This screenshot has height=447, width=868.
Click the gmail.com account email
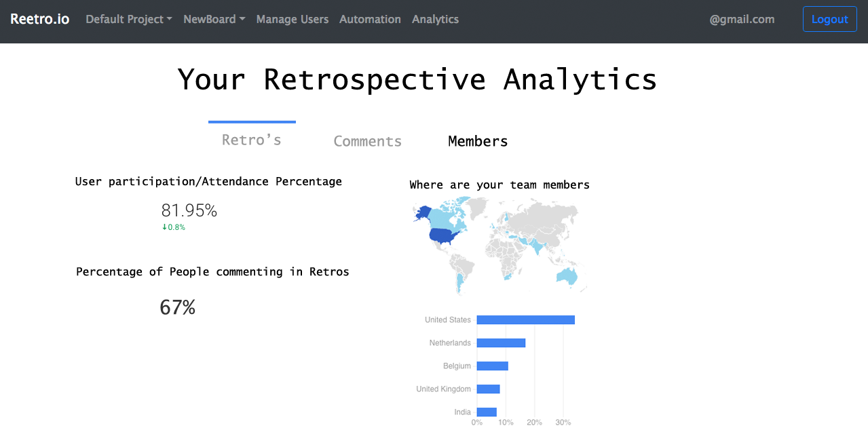point(742,19)
